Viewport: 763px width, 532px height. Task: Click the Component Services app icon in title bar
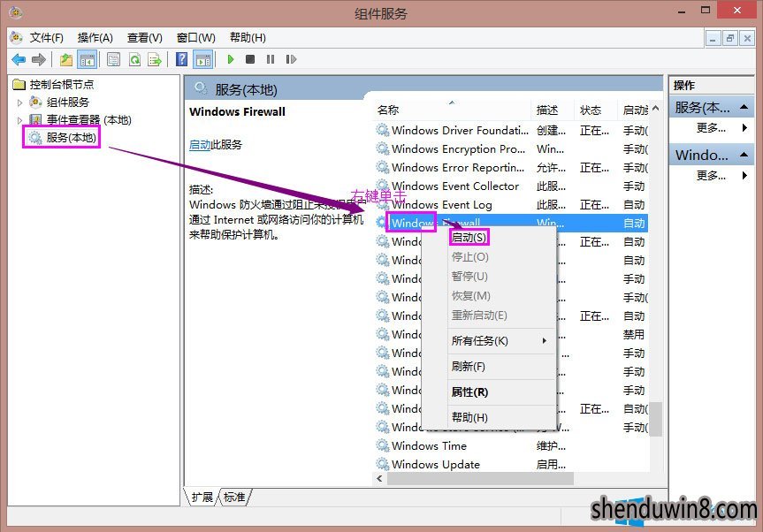tap(16, 11)
